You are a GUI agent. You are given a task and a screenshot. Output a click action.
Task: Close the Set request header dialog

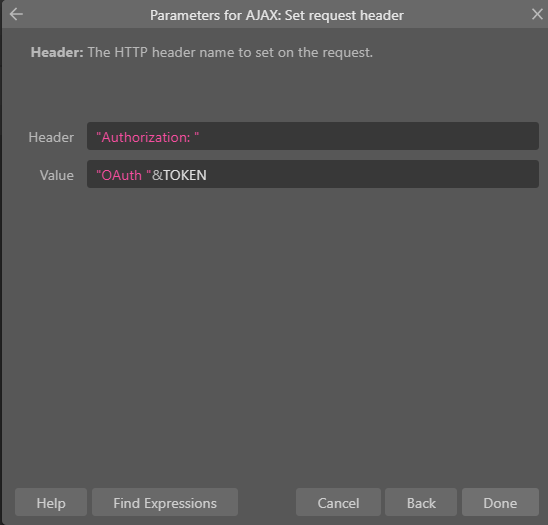coord(537,14)
